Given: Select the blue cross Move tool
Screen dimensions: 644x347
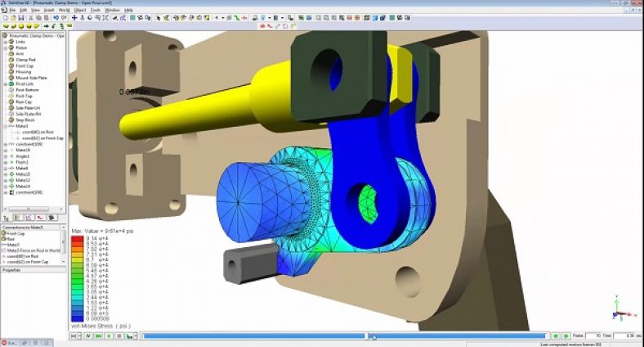Looking at the screenshot, I should coord(74,18).
